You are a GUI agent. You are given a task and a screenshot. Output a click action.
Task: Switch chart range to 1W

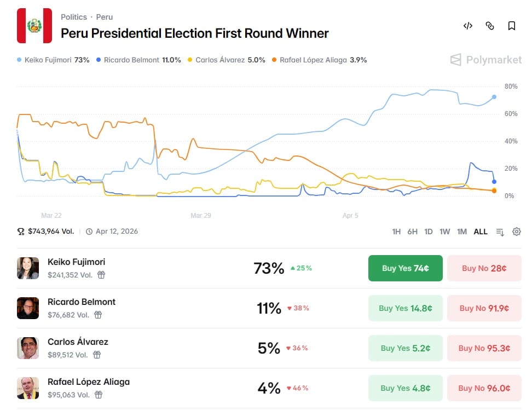(x=444, y=232)
